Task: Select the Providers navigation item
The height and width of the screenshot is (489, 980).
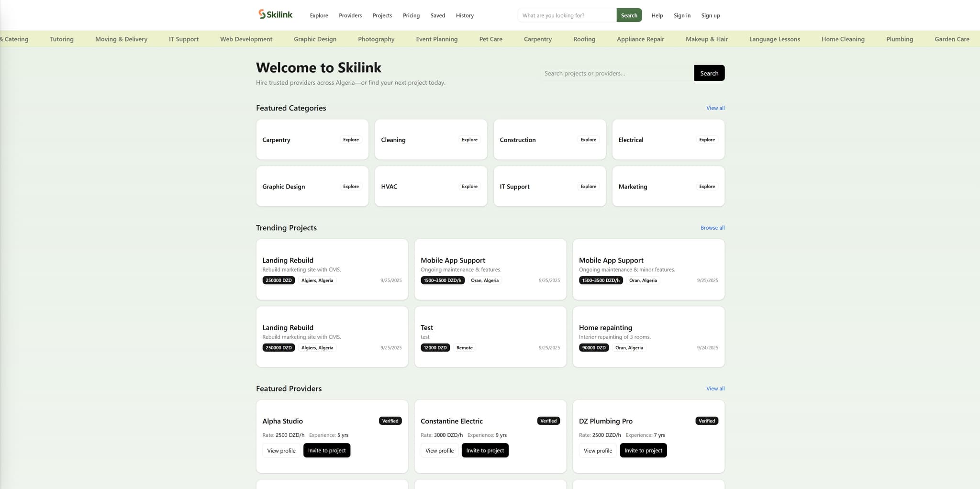Action: 350,15
